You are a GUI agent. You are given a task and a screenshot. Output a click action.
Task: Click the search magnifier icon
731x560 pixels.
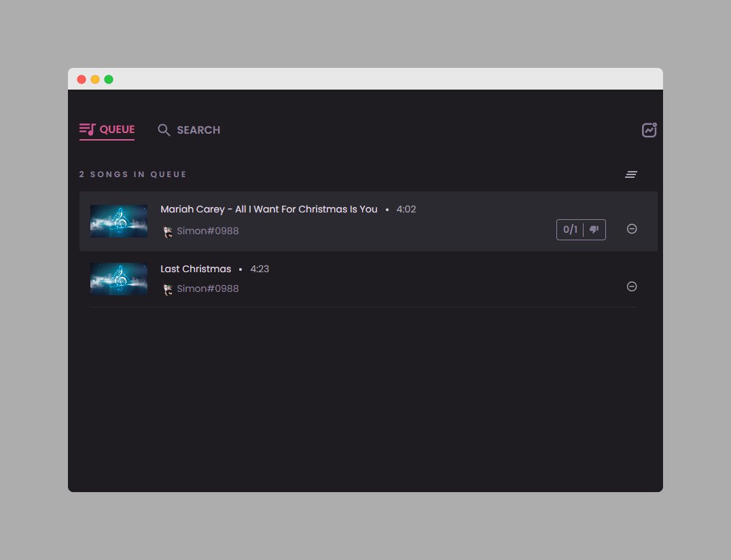coord(164,130)
